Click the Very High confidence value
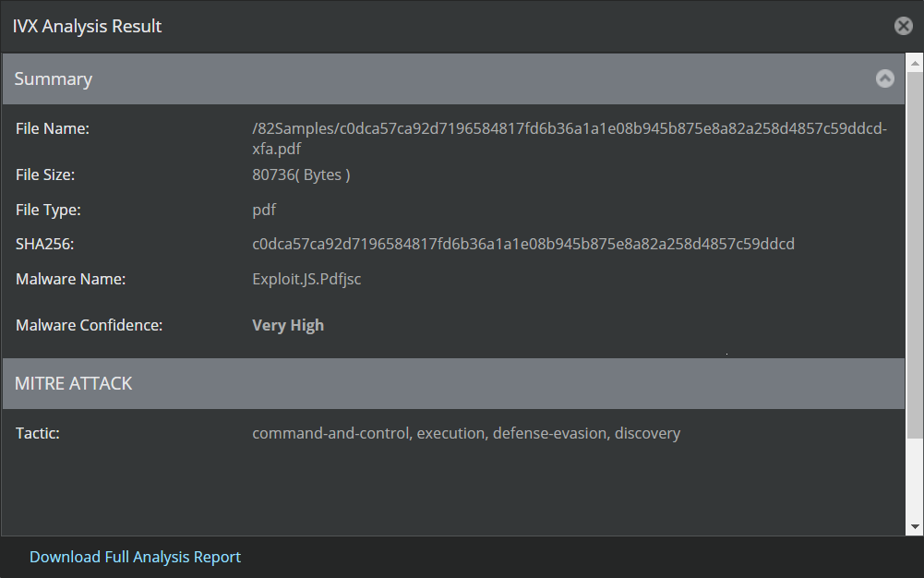 [288, 325]
